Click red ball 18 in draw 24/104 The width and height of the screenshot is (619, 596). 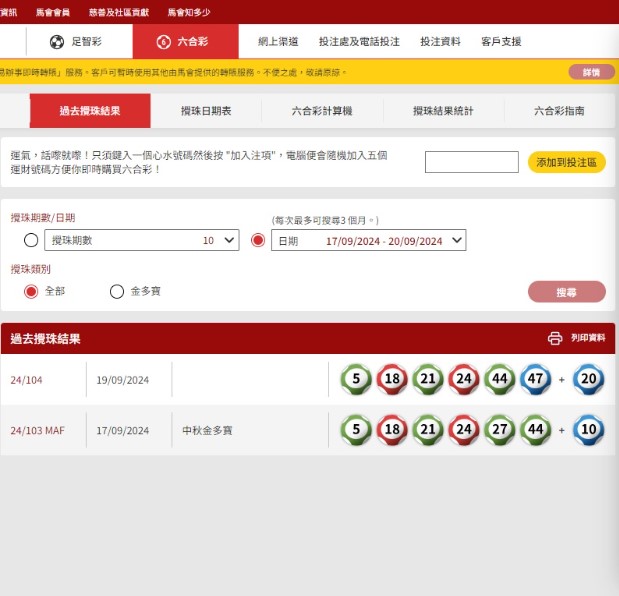point(391,379)
